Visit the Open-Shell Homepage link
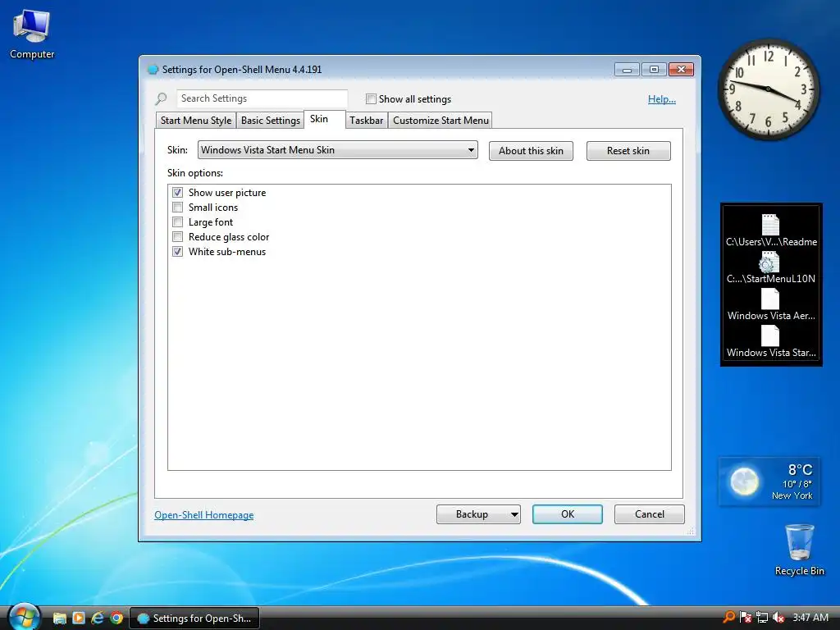This screenshot has height=630, width=840. click(204, 515)
